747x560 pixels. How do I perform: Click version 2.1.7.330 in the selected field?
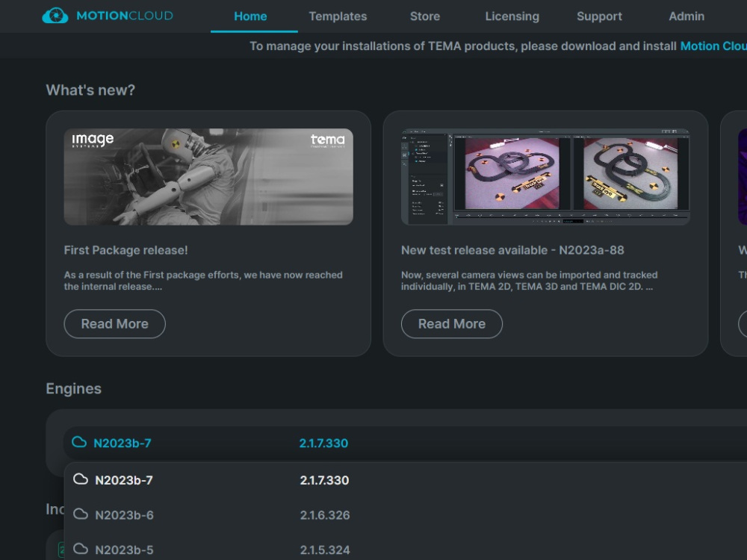pyautogui.click(x=323, y=444)
